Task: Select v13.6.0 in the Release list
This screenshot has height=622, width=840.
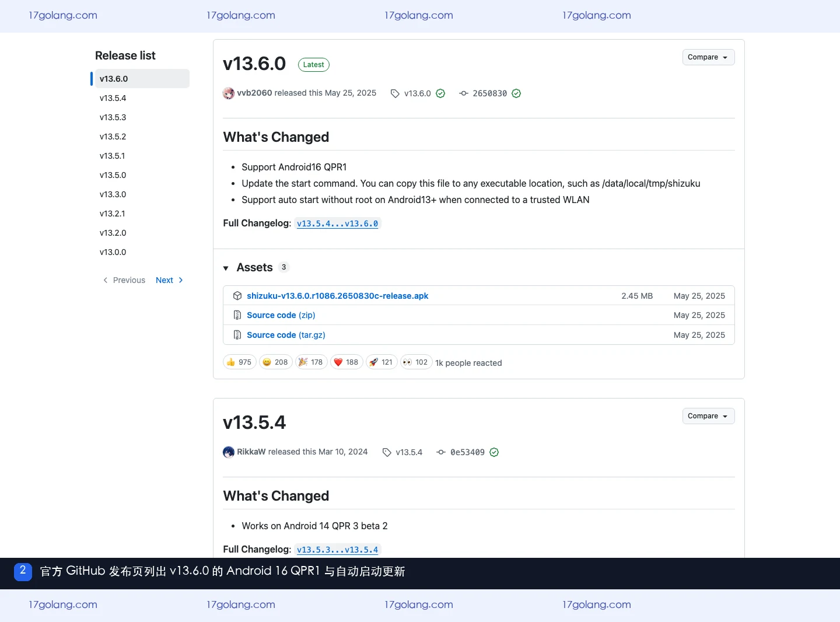Action: pyautogui.click(x=142, y=79)
